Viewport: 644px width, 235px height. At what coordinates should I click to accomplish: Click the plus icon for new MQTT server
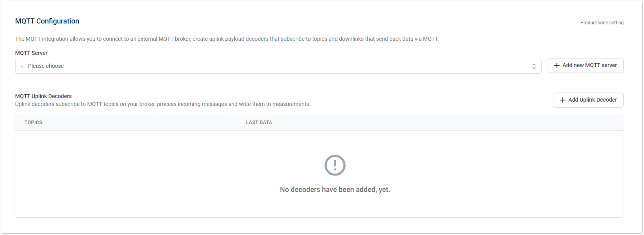click(x=556, y=66)
